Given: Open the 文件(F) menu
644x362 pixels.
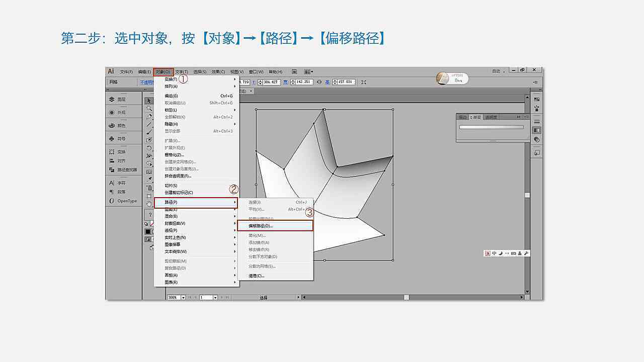Looking at the screenshot, I should pos(126,72).
